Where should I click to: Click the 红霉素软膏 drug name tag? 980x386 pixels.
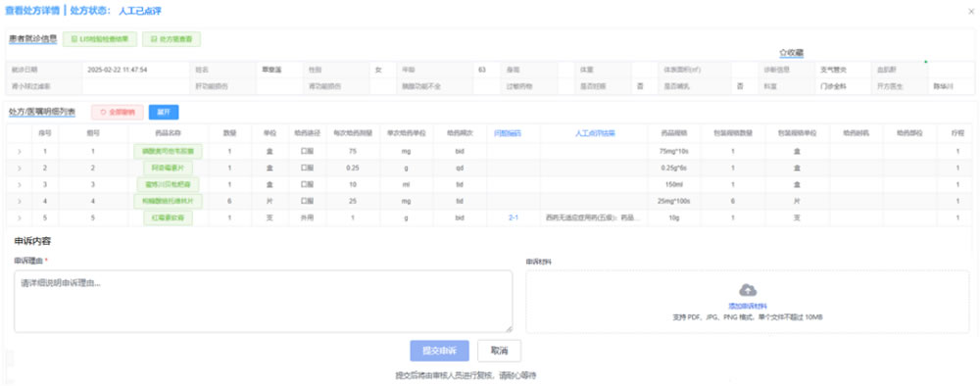tap(168, 217)
